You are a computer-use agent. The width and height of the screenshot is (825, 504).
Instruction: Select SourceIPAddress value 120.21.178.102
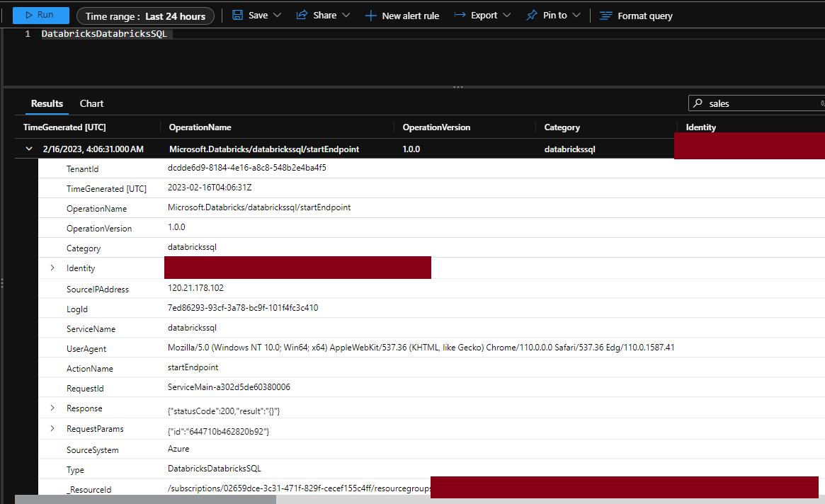coord(195,288)
